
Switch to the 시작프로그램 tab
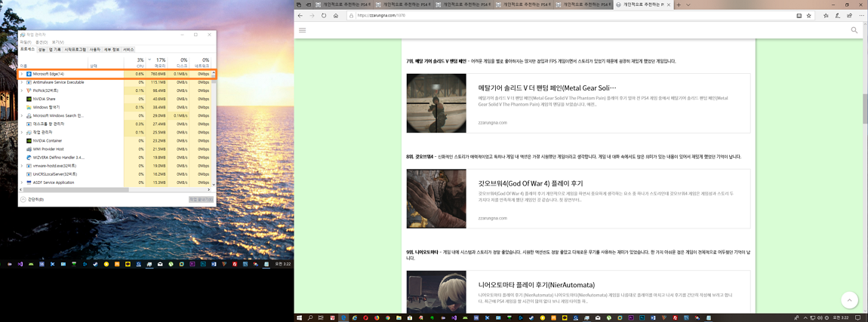pos(75,49)
